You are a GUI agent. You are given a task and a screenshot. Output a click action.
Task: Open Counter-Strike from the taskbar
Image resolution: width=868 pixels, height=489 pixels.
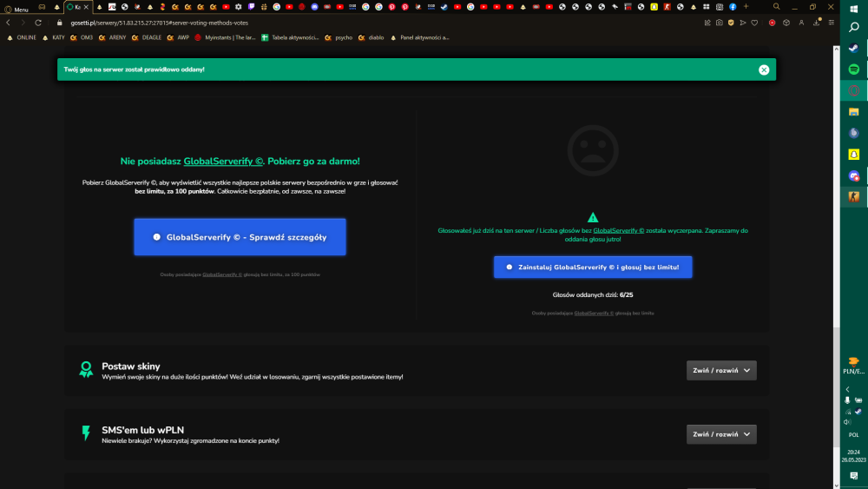853,196
